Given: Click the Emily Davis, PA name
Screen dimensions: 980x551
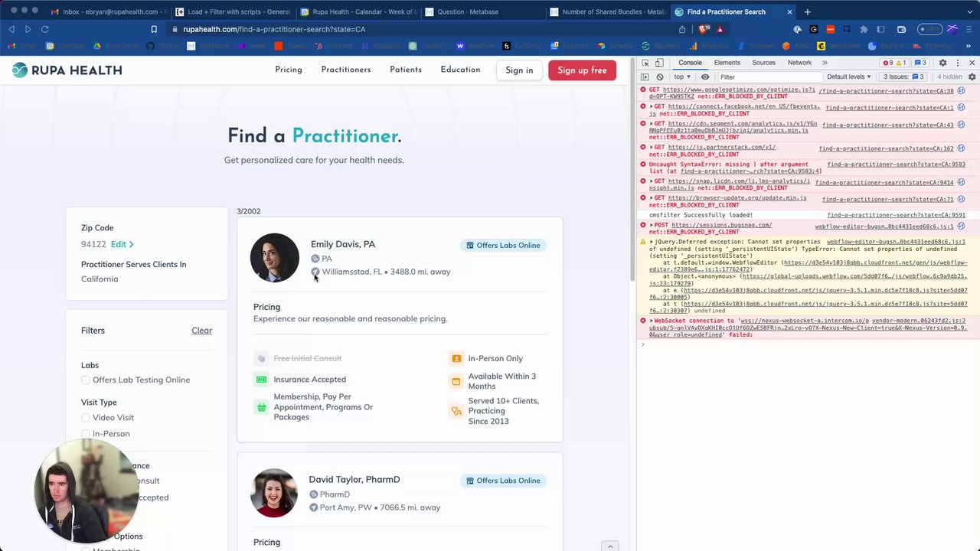Looking at the screenshot, I should click(x=343, y=244).
